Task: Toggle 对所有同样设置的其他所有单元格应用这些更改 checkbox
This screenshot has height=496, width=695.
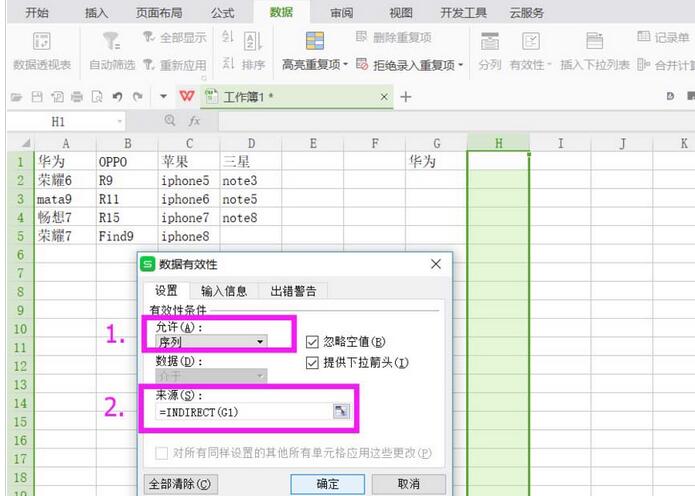Action: (161, 453)
